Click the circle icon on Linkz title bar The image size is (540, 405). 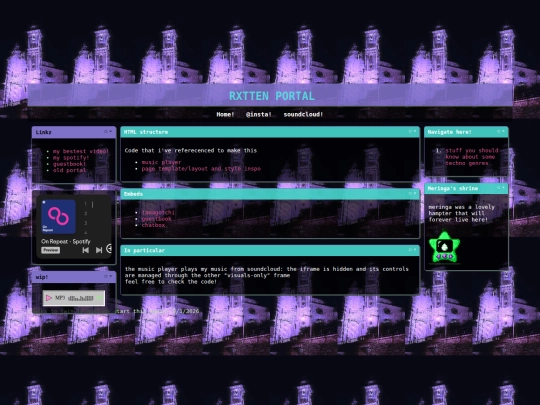click(106, 132)
